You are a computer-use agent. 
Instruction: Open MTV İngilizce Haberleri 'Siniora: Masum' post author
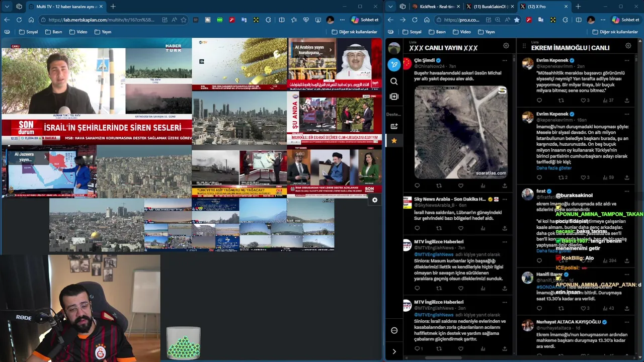pyautogui.click(x=439, y=242)
